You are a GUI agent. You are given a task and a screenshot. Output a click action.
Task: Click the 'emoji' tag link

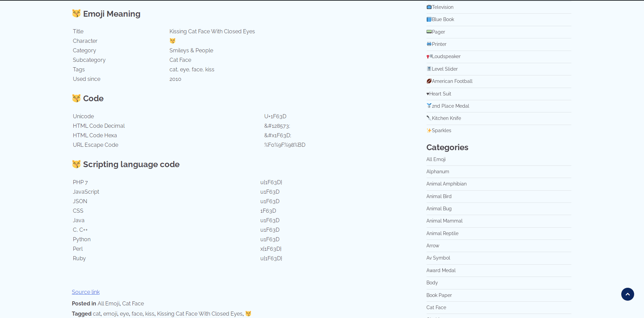pyautogui.click(x=110, y=314)
